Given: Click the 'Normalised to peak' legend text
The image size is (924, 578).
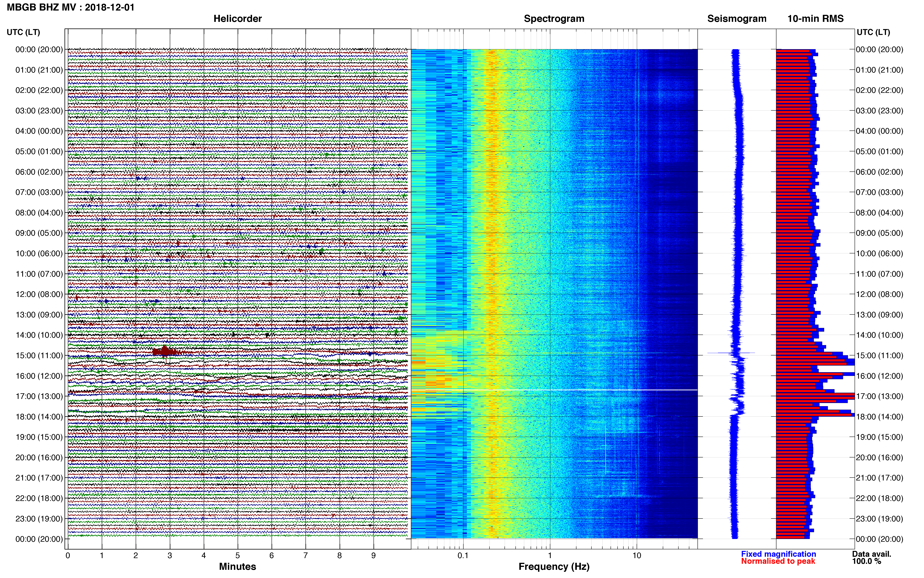Looking at the screenshot, I should tap(778, 561).
